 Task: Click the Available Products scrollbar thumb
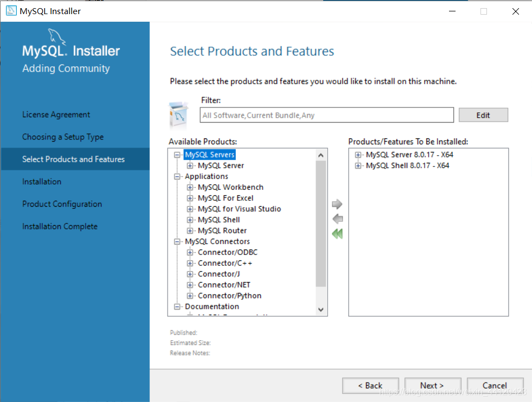point(321,224)
